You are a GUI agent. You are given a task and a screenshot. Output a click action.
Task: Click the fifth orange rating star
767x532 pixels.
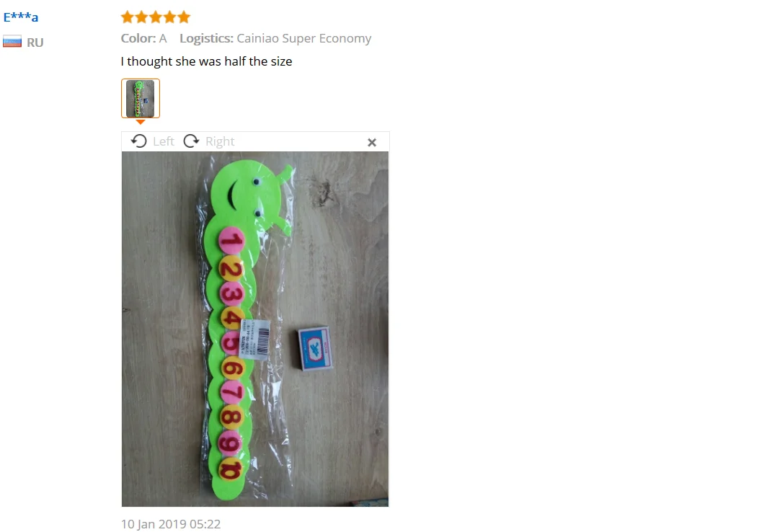pyautogui.click(x=184, y=17)
